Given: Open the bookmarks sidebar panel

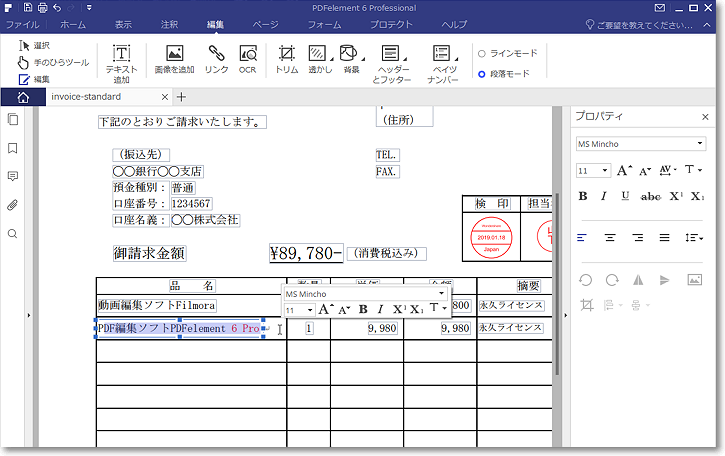Looking at the screenshot, I should point(13,148).
